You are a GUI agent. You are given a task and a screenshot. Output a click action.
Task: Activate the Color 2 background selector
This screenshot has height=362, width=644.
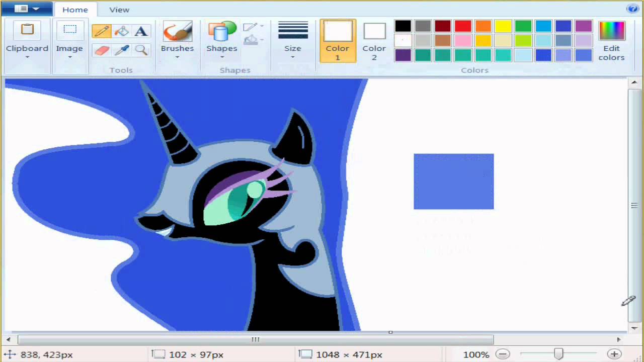click(374, 41)
